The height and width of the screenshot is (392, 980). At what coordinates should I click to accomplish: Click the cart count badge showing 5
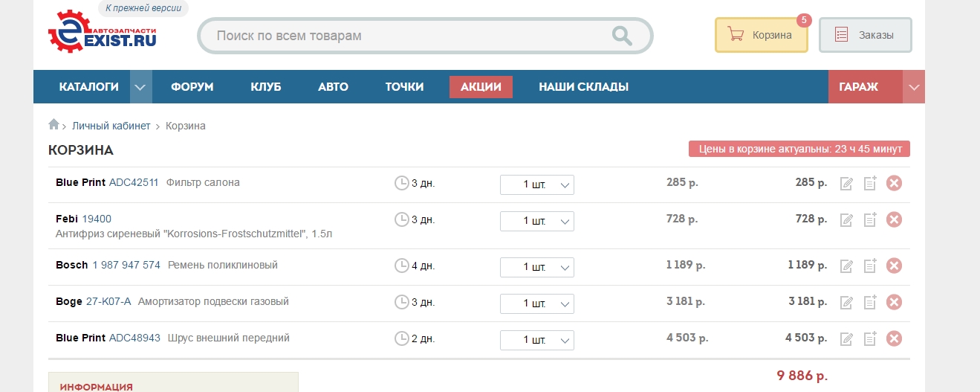(804, 20)
